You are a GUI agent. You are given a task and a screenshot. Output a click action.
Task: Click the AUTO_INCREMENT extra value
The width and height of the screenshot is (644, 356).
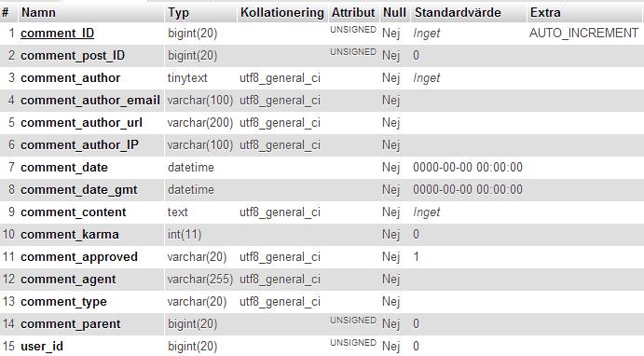pyautogui.click(x=584, y=33)
